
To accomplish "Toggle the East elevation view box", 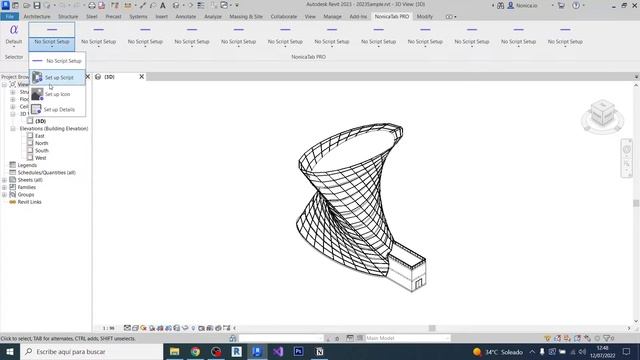I will (x=30, y=136).
